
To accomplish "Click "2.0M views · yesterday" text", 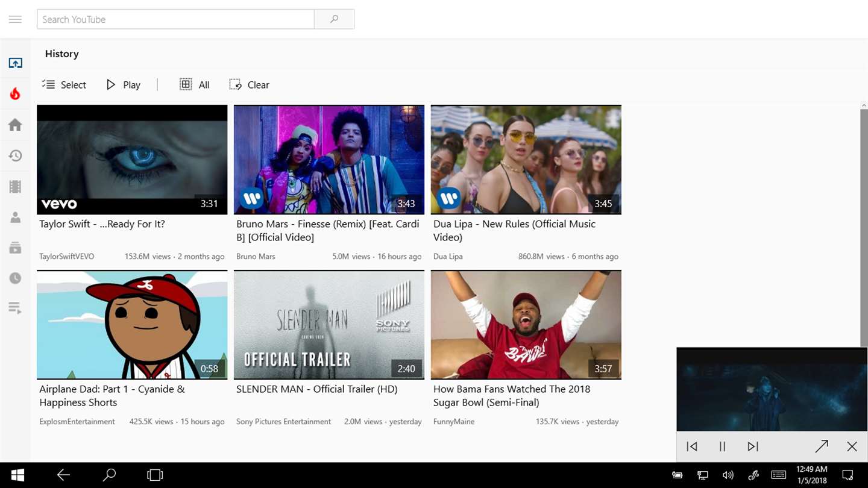I will pos(383,422).
